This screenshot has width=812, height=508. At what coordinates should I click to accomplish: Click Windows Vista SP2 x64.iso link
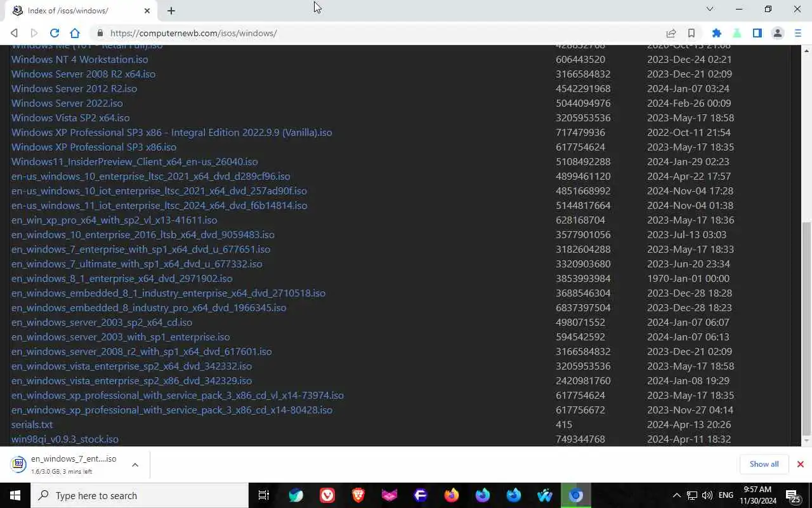[x=70, y=117]
